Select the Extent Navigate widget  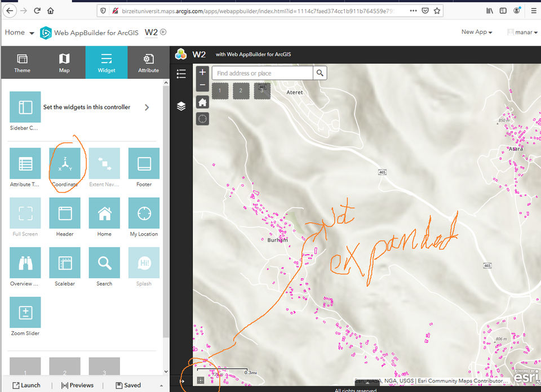pos(104,163)
